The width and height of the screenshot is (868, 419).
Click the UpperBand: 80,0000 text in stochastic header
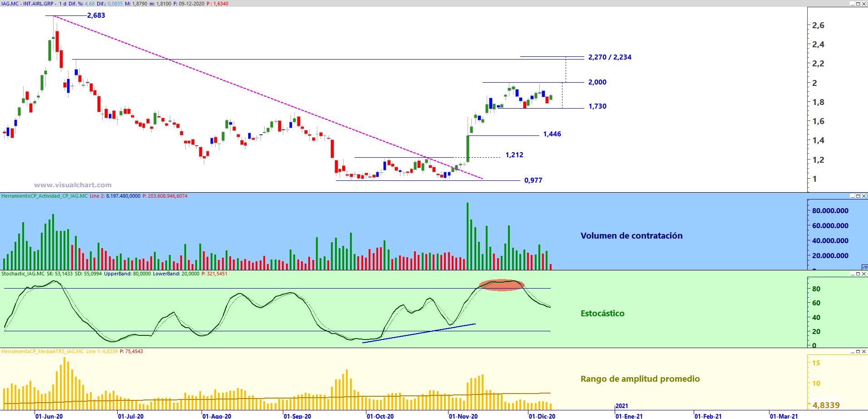127,274
